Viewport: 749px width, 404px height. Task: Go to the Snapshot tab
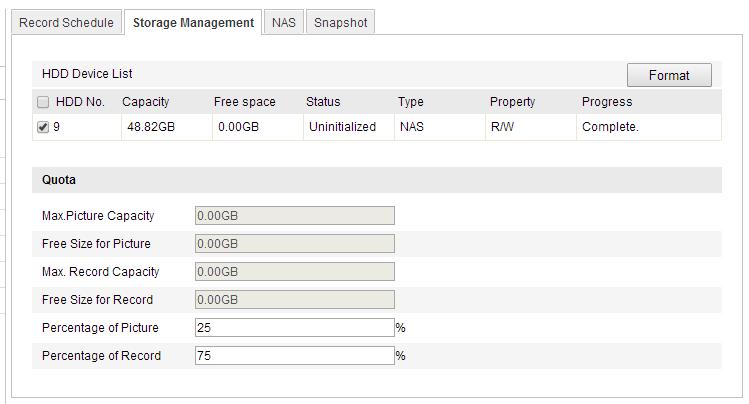coord(340,23)
